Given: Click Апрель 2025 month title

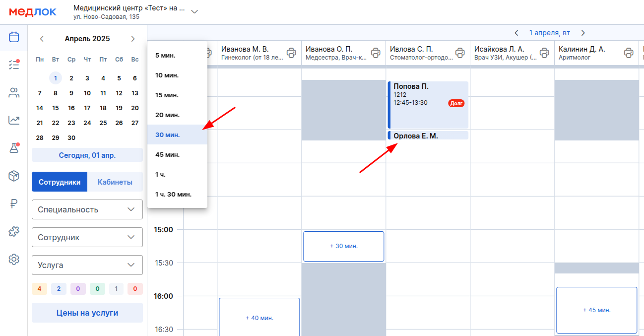Looking at the screenshot, I should pos(87,39).
